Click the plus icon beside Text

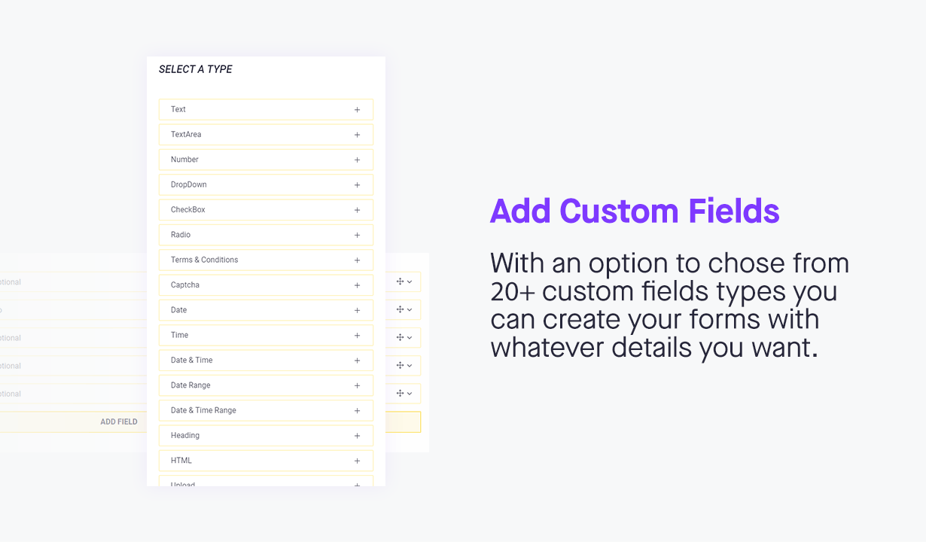(x=357, y=110)
